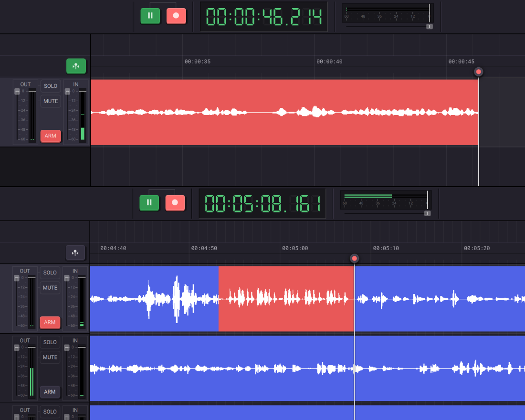Pause playback beside the 00:05:08 timecode

[149, 202]
